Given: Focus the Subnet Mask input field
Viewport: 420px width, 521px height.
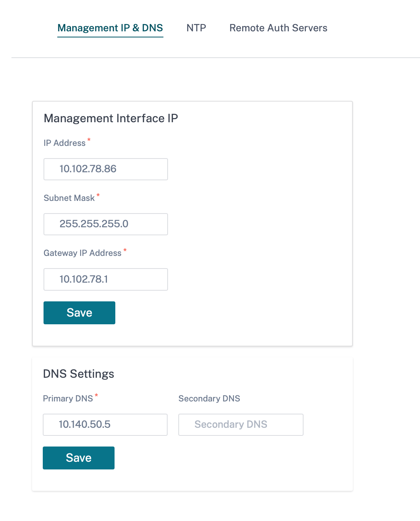Looking at the screenshot, I should [106, 224].
